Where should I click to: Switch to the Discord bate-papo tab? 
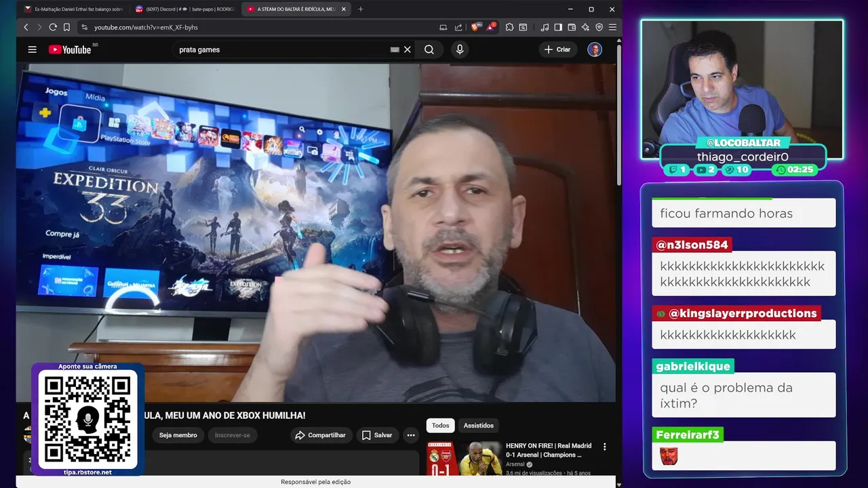pyautogui.click(x=185, y=9)
